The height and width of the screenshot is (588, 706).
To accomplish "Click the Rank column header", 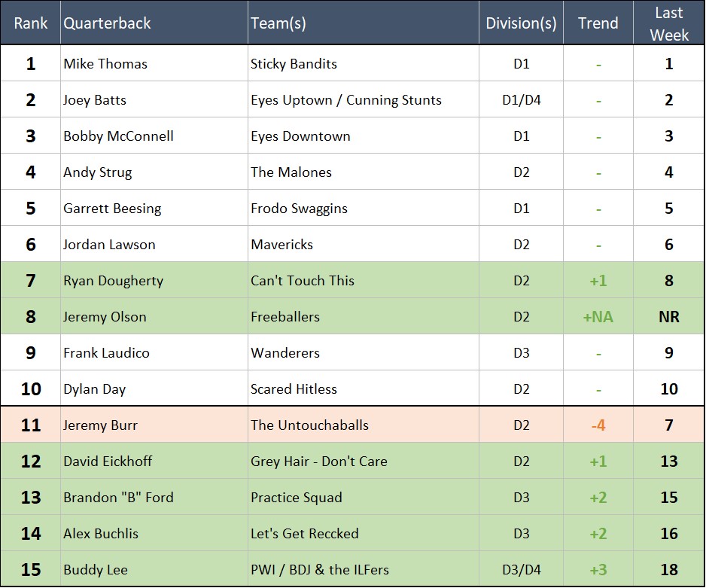I will point(30,23).
